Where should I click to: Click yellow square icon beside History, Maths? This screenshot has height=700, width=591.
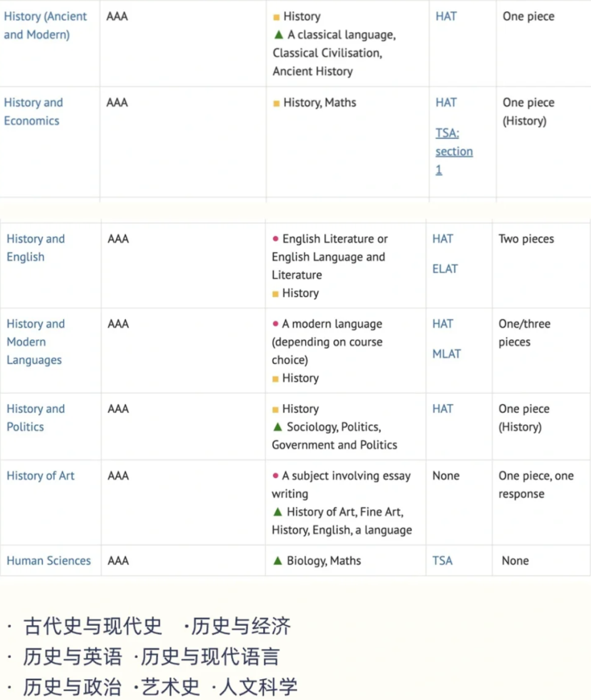(276, 103)
